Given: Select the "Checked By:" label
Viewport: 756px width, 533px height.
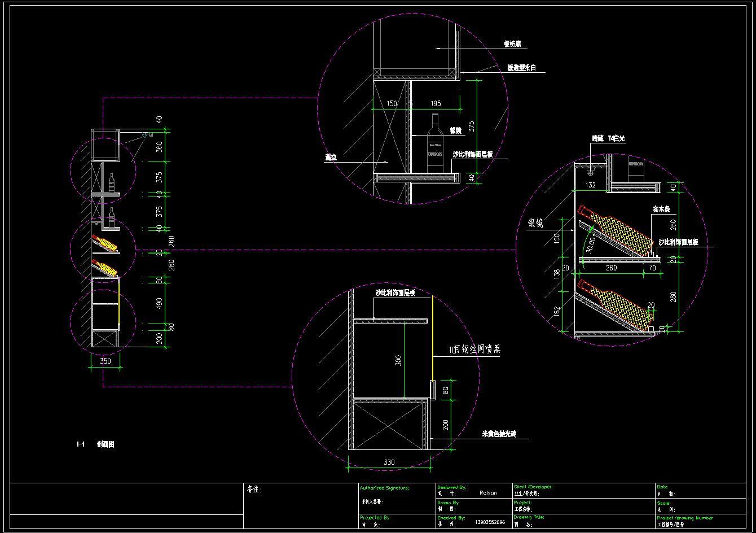Looking at the screenshot, I should [x=451, y=517].
